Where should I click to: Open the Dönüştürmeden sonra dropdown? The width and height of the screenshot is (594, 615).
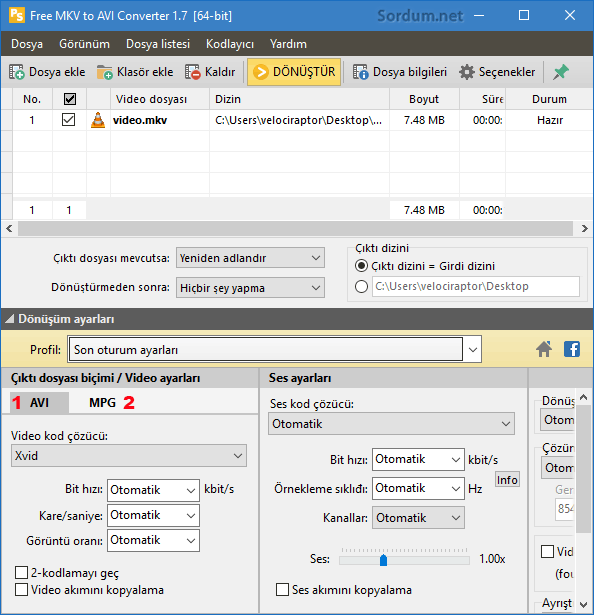pos(250,288)
